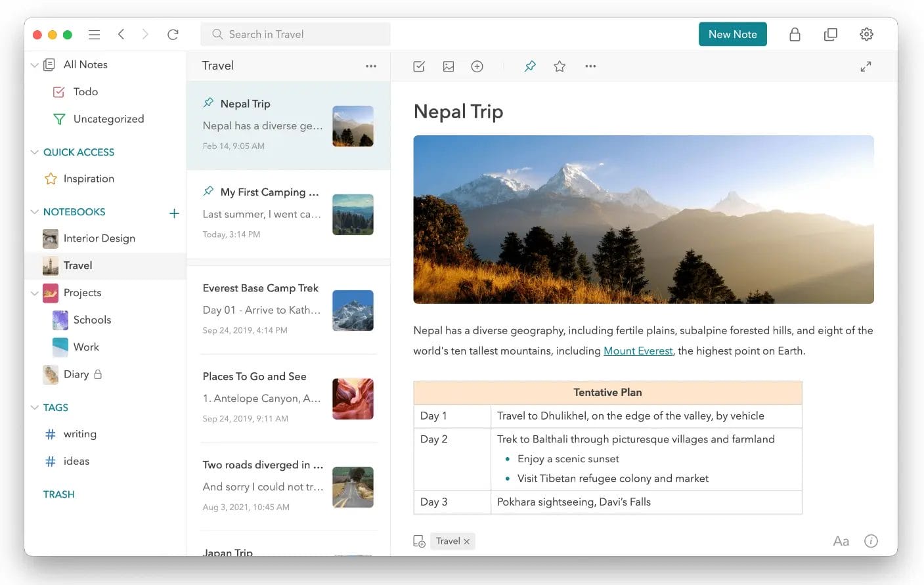Attach an image via the picture icon
This screenshot has height=585, width=924.
pyautogui.click(x=448, y=66)
